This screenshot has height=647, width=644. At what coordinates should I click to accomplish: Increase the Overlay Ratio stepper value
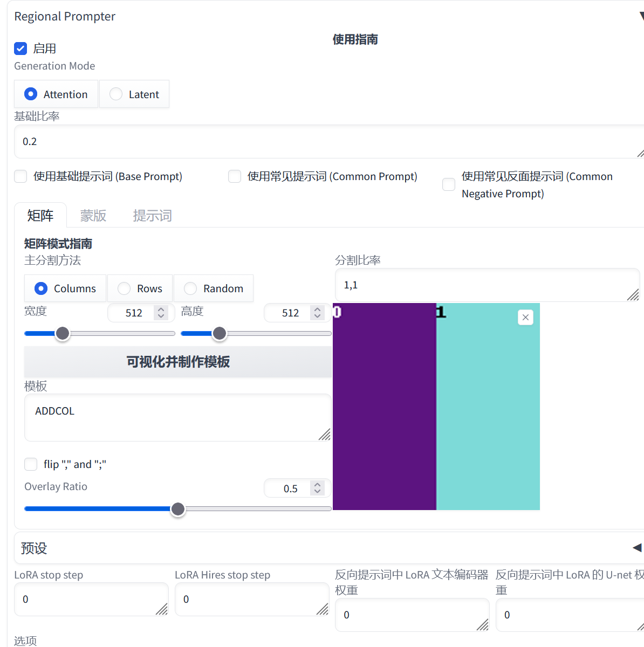tap(317, 485)
